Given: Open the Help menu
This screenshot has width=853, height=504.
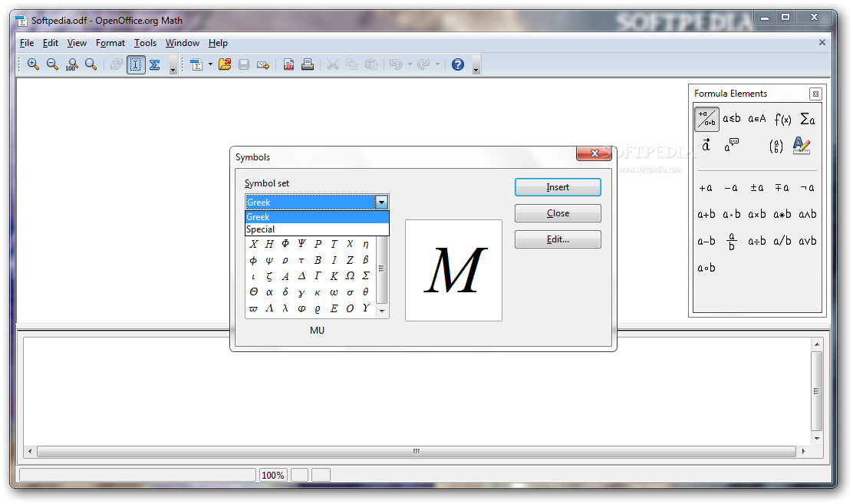Looking at the screenshot, I should [218, 43].
